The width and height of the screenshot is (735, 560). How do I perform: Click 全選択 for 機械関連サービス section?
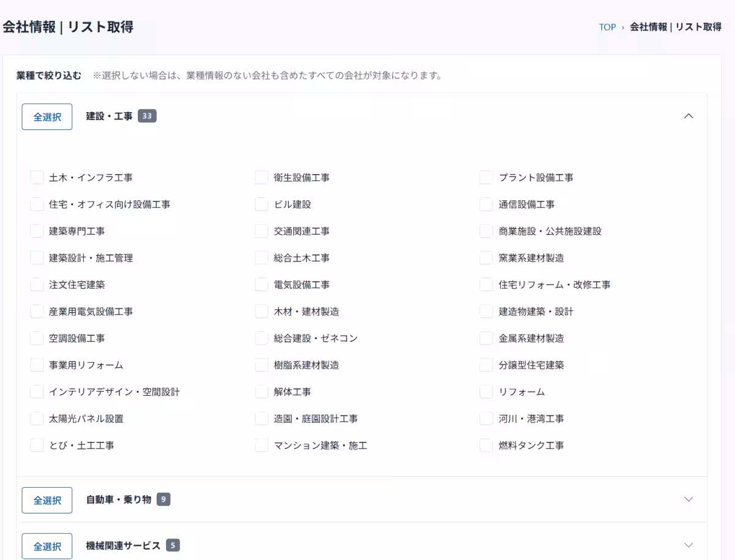click(x=47, y=545)
